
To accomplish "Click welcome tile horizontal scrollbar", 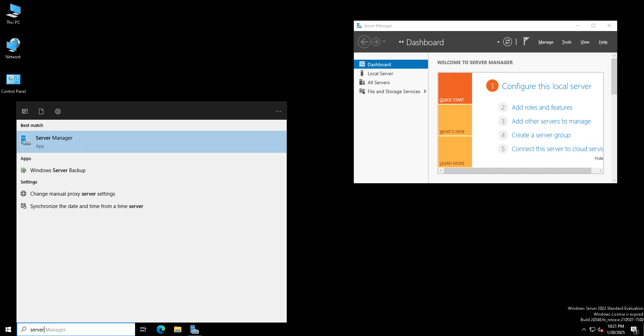I will [518, 171].
